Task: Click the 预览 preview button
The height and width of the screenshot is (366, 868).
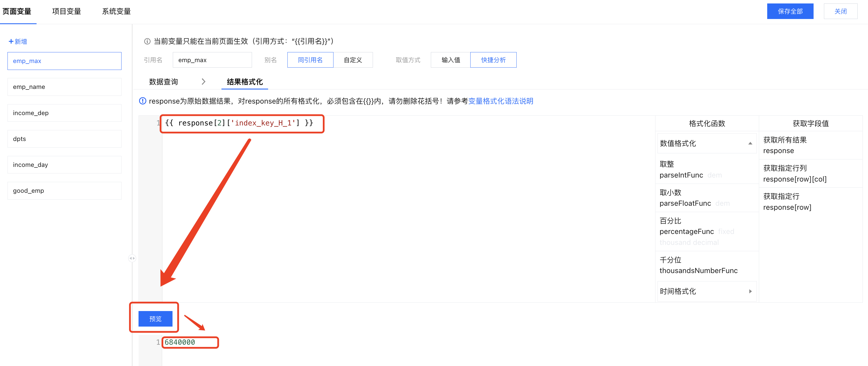Action: tap(155, 319)
